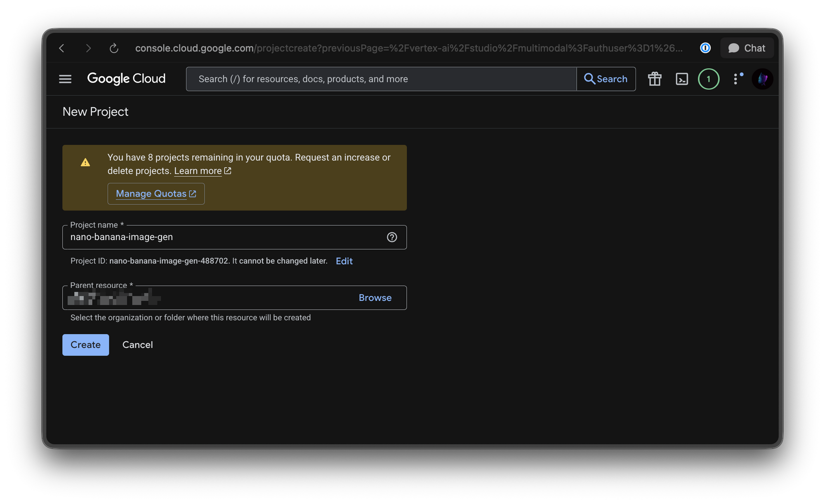Click the Project ID nano-banana-image-gen-488702 text
This screenshot has width=825, height=504.
[x=169, y=261]
